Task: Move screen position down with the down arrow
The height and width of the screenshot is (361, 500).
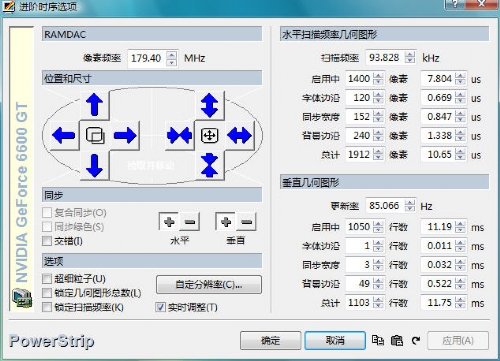Action: point(95,165)
